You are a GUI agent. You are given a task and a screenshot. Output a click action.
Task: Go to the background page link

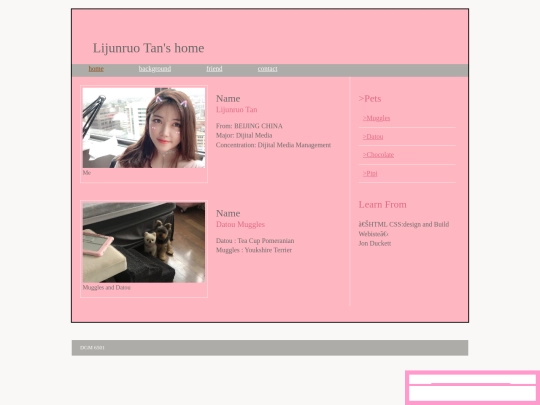point(155,69)
